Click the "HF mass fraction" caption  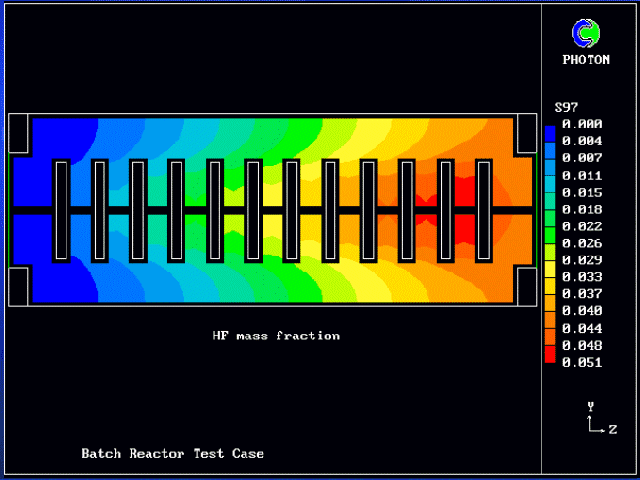[x=276, y=336]
